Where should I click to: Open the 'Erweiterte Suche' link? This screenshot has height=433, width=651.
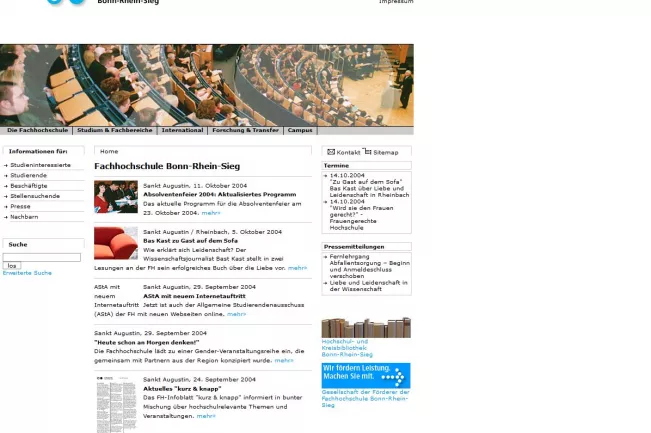27,273
